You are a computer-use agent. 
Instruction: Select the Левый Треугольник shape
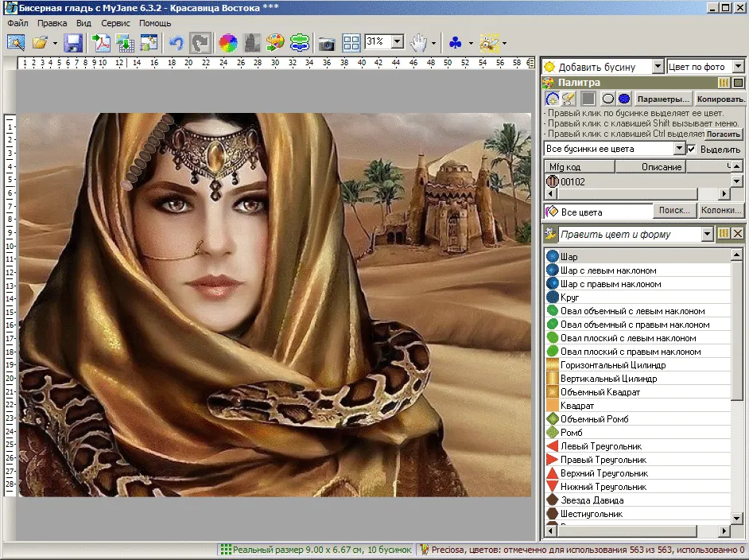coord(638,445)
